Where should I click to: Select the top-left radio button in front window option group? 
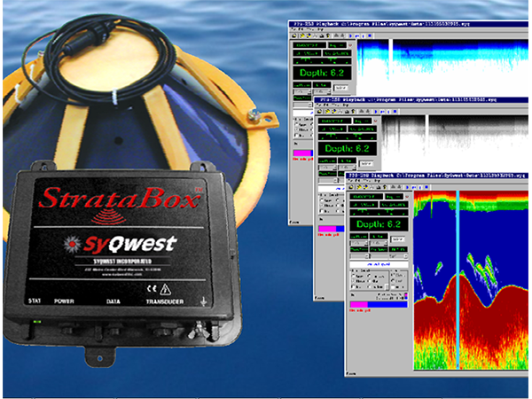coord(353,276)
